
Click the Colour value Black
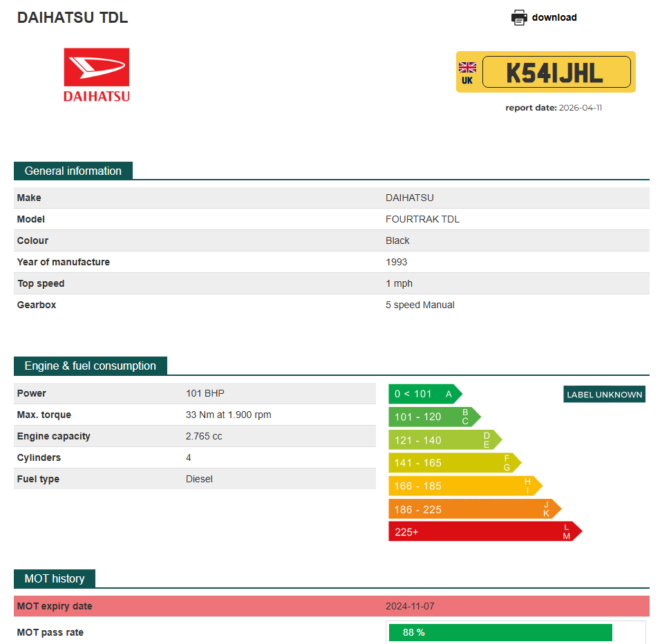click(x=397, y=240)
